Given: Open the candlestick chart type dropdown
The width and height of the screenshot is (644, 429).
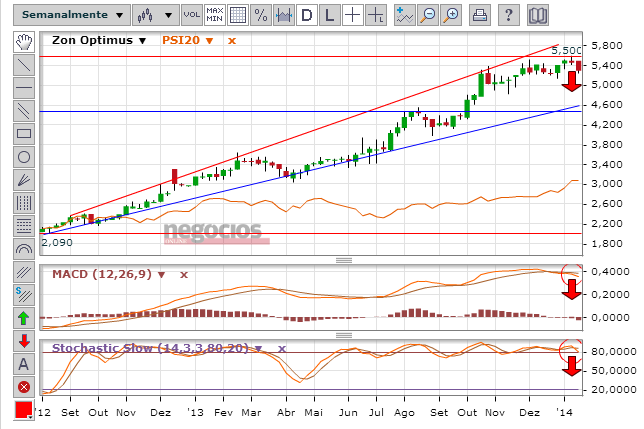Looking at the screenshot, I should click(x=156, y=15).
